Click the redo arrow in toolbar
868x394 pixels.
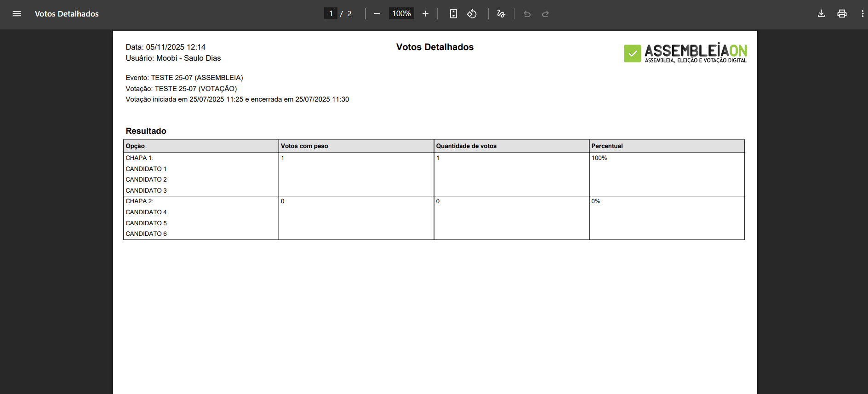tap(545, 14)
